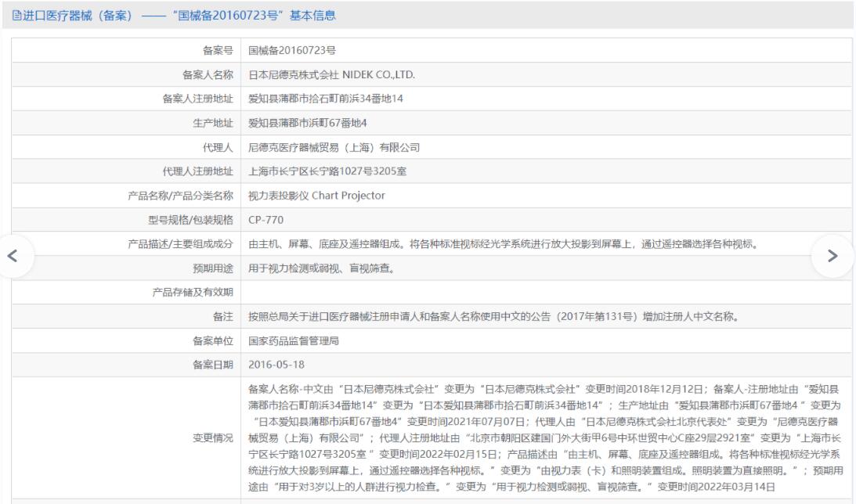
Task: Click the left arrow navigation button
Action: (13, 256)
